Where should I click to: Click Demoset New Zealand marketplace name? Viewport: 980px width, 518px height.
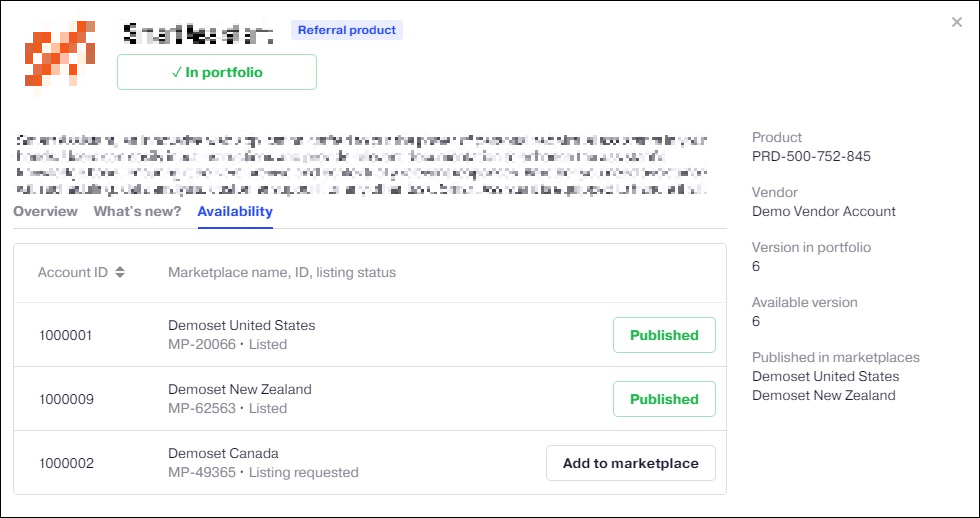click(x=240, y=390)
